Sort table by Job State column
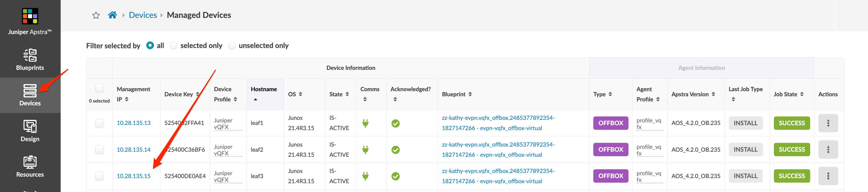 [x=802, y=94]
